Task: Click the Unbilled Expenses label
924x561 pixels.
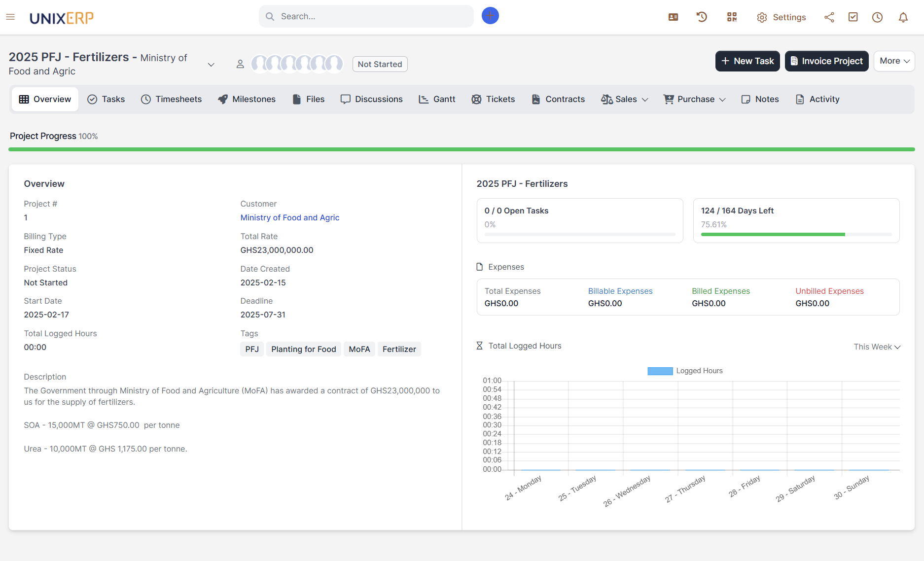Action: [830, 291]
